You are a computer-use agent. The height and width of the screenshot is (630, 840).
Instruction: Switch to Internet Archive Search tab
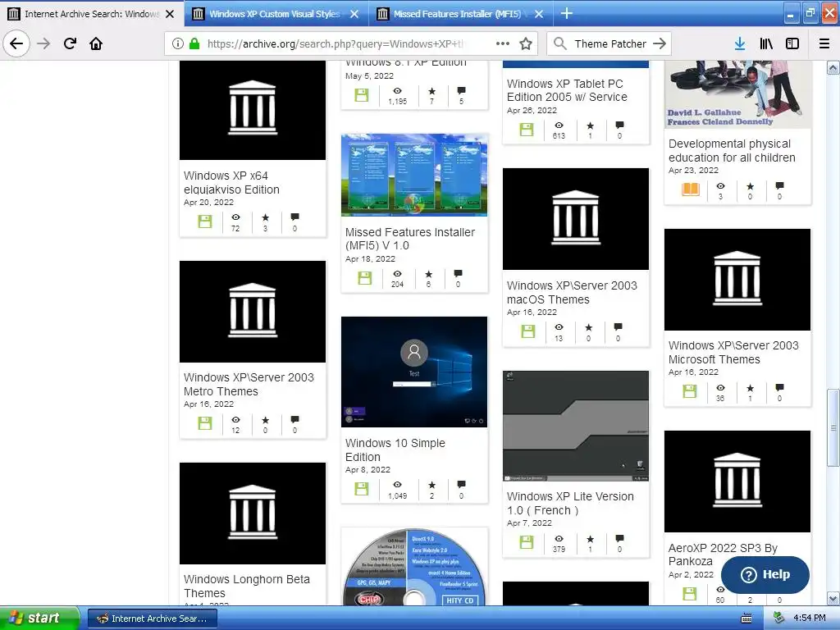tap(91, 14)
